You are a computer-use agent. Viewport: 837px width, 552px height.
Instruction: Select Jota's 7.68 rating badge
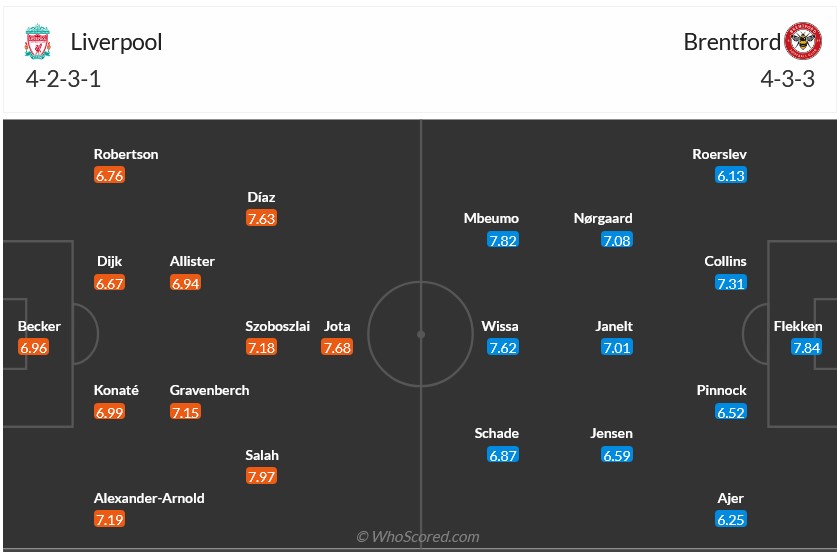(x=337, y=347)
